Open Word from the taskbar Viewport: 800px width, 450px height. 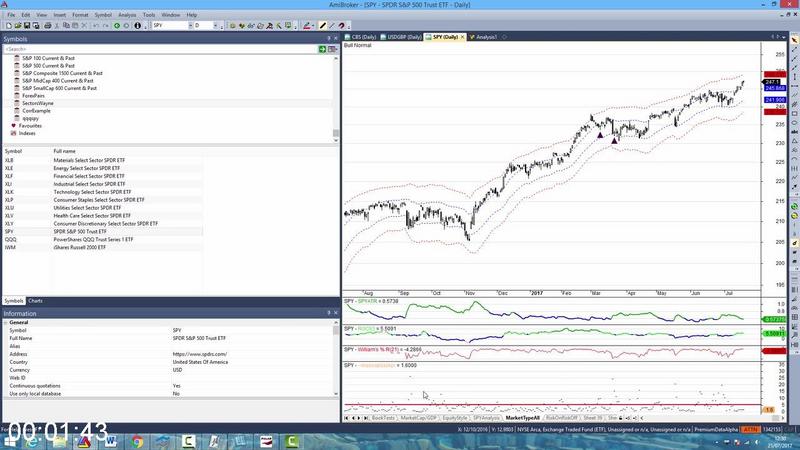[111, 441]
